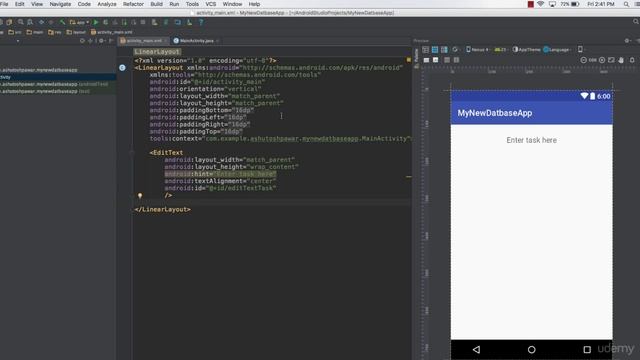640x360 pixels.
Task: Run the app with the green play icon
Action: click(x=96, y=22)
